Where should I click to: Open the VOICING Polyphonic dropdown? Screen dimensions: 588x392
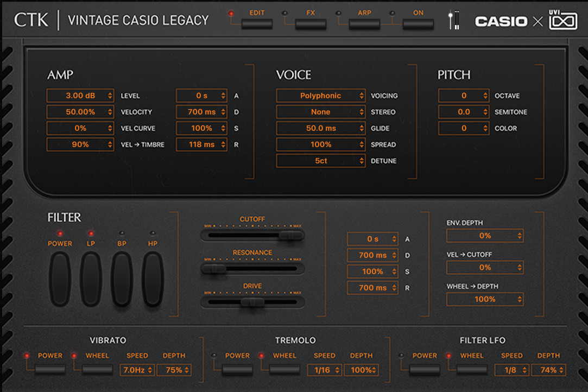pyautogui.click(x=321, y=96)
